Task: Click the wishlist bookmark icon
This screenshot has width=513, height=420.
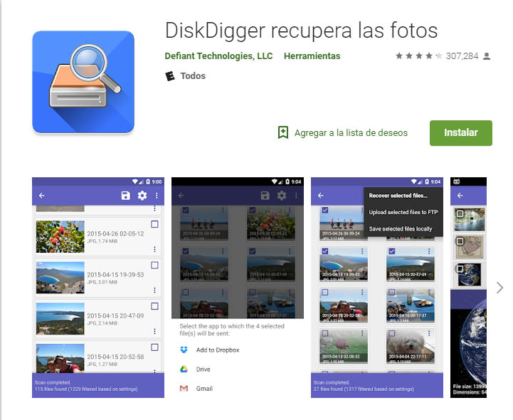Action: (x=283, y=132)
